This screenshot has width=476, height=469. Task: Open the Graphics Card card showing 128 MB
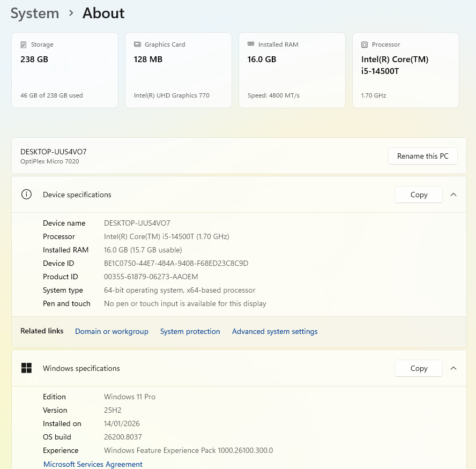[x=178, y=70]
